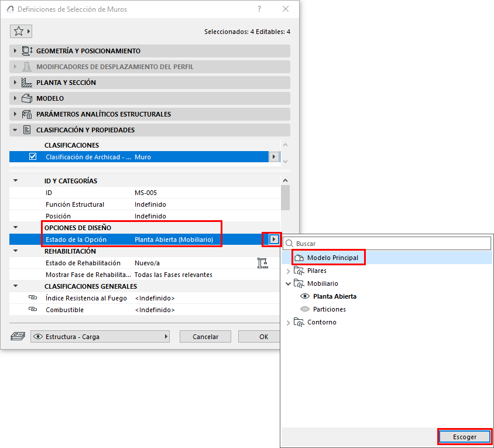The width and height of the screenshot is (494, 448).
Task: Open the arrow popup for Clasificación Muro row
Action: (274, 157)
